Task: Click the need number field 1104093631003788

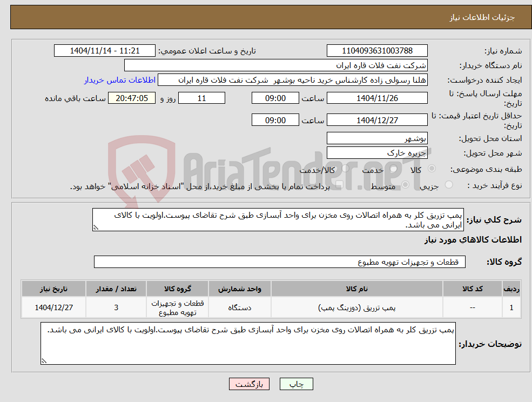Action: [x=377, y=51]
